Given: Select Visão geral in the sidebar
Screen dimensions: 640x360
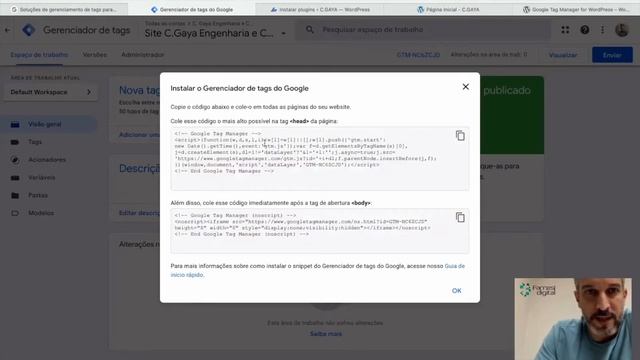Looking at the screenshot, I should [x=44, y=124].
